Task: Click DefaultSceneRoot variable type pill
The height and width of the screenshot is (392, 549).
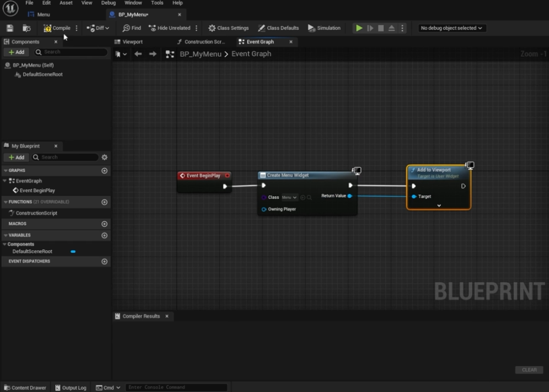Action: pyautogui.click(x=73, y=252)
